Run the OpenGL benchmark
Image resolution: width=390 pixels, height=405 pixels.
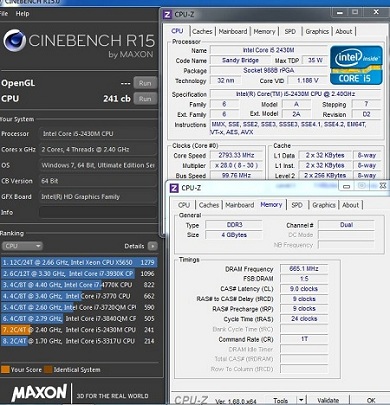[x=145, y=83]
